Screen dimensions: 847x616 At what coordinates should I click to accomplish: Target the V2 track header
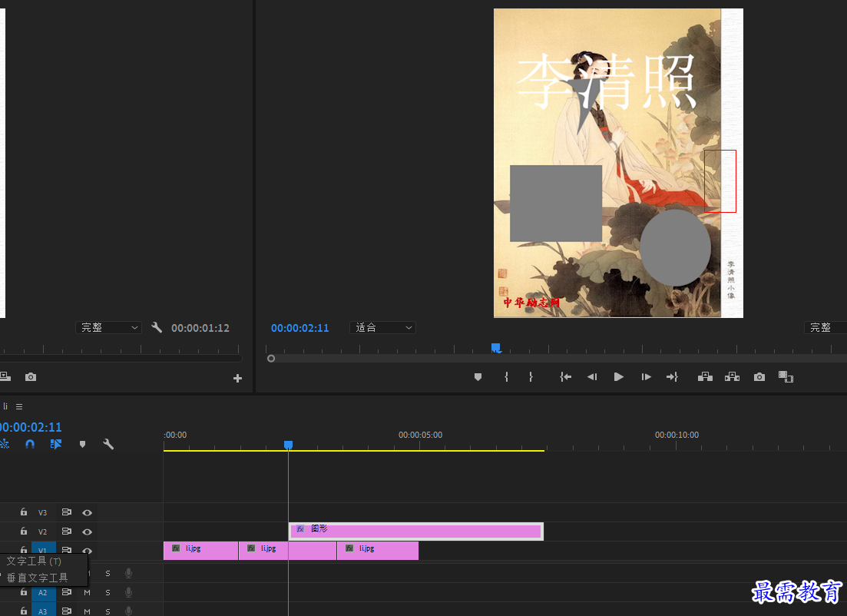(x=43, y=532)
